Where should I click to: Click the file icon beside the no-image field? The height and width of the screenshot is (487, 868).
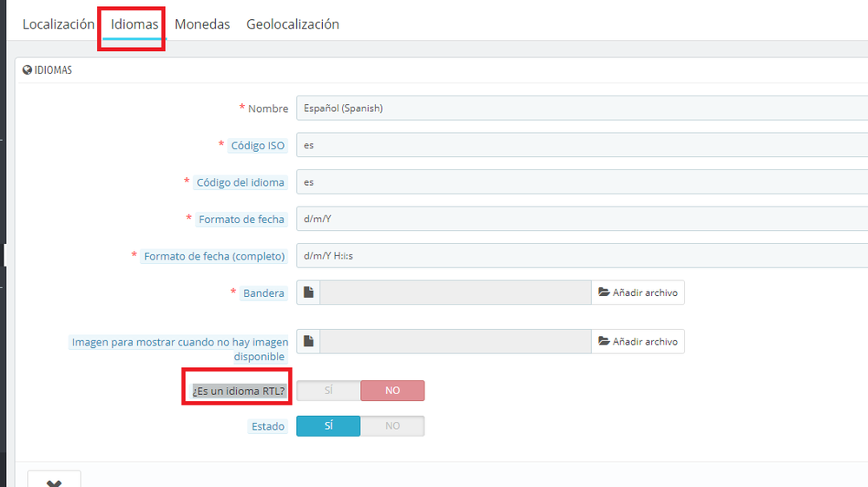click(x=308, y=342)
